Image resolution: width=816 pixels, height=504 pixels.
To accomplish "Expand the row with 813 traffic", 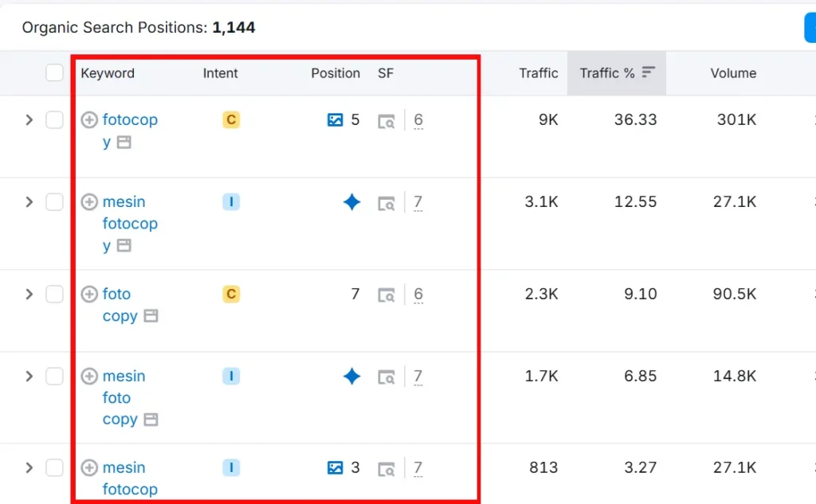I will [x=29, y=467].
